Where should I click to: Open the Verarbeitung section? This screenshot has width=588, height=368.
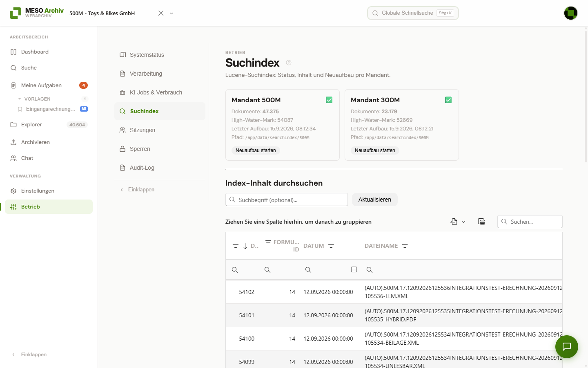coord(160,74)
